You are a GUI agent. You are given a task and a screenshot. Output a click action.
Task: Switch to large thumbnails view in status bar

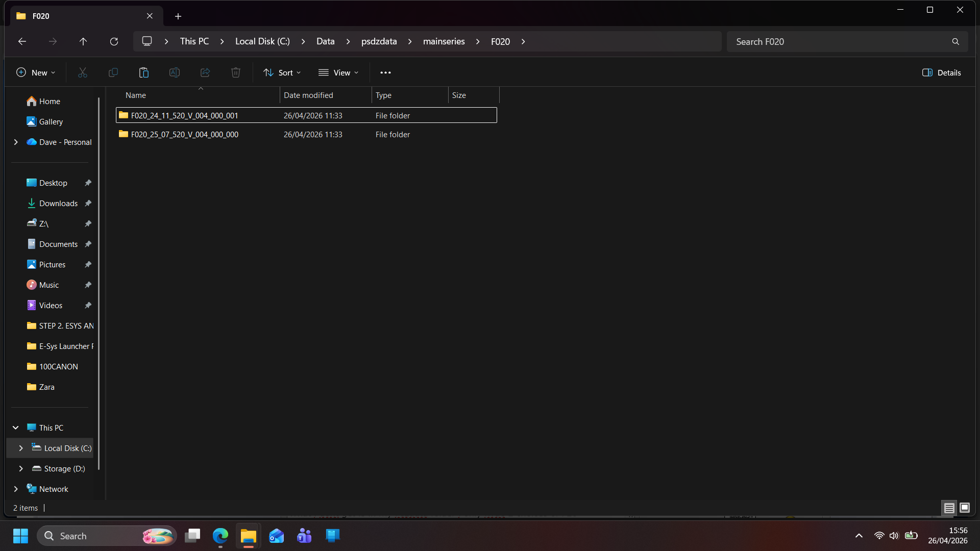[964, 508]
